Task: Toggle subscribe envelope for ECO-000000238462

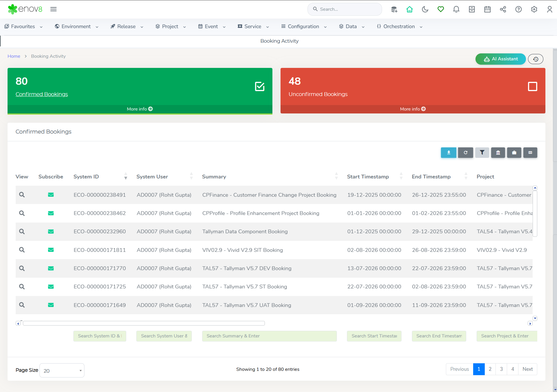Action: [51, 213]
